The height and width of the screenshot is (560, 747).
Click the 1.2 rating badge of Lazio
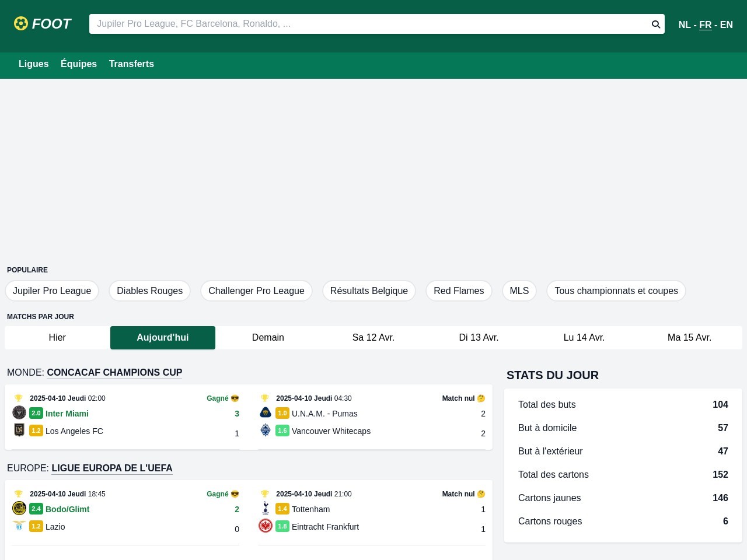click(36, 526)
